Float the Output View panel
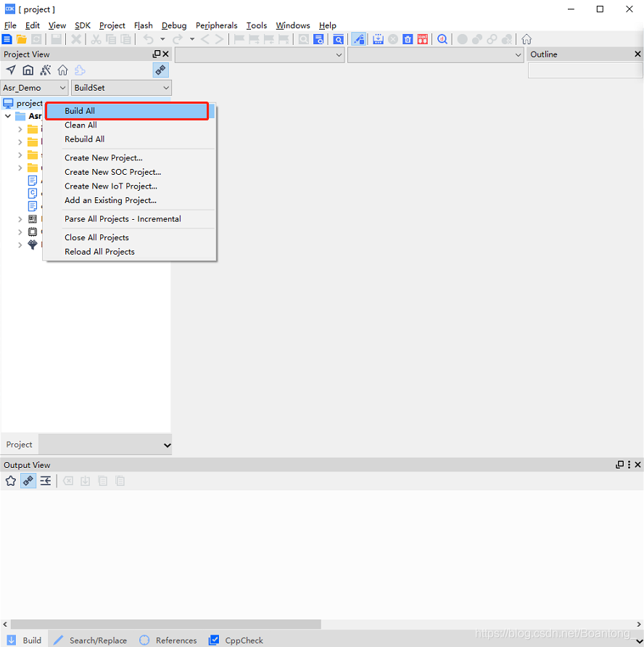This screenshot has width=644, height=647. point(619,465)
